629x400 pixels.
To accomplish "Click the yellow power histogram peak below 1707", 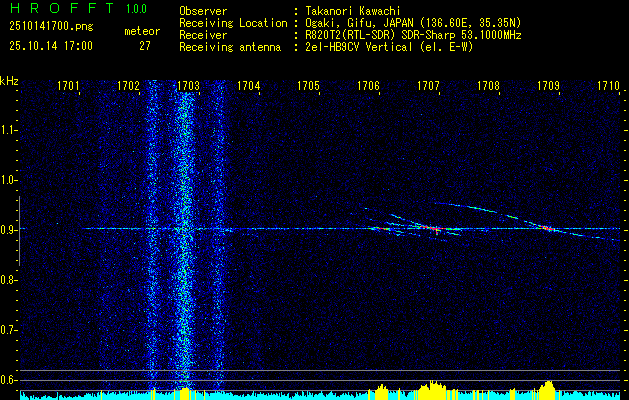I will click(432, 390).
